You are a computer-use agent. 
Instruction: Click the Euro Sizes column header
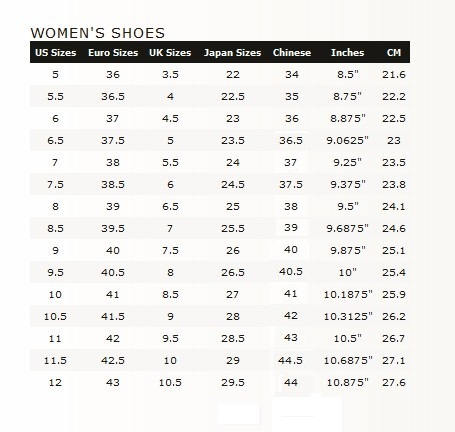(x=113, y=53)
